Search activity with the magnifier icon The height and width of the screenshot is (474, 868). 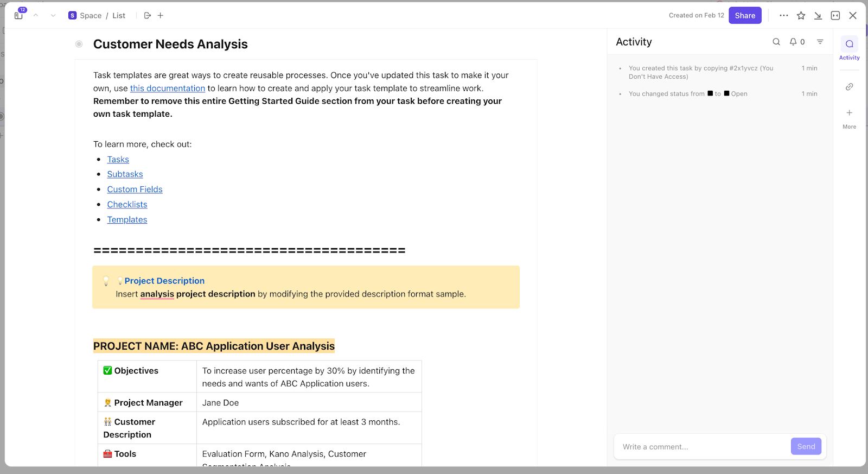click(x=776, y=42)
